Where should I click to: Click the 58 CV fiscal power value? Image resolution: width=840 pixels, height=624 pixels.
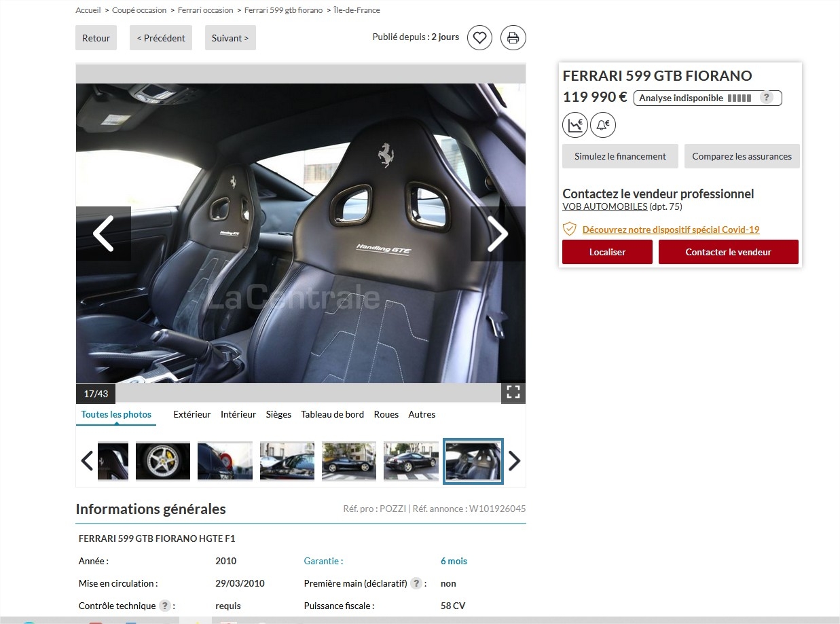point(453,606)
